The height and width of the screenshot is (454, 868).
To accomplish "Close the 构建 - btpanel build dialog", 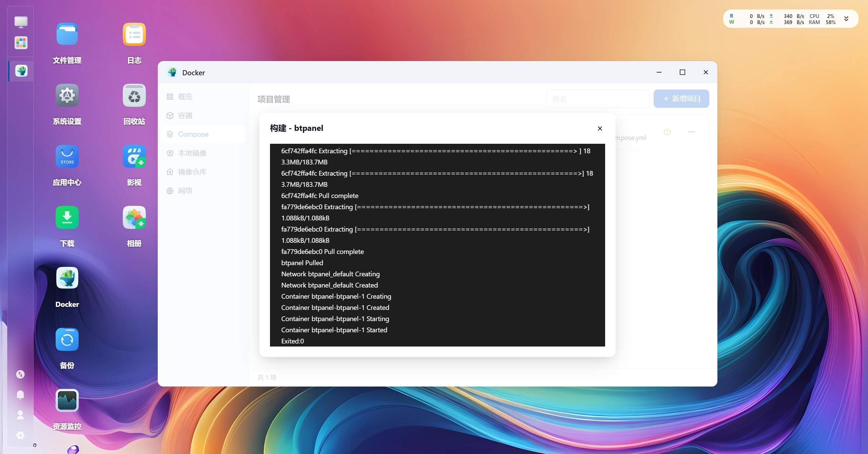I will pos(600,129).
